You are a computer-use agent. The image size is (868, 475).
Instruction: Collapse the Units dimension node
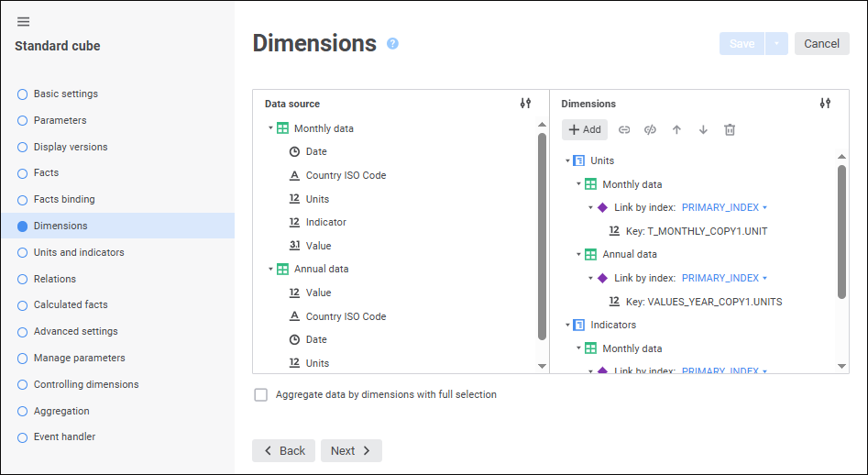(x=567, y=160)
